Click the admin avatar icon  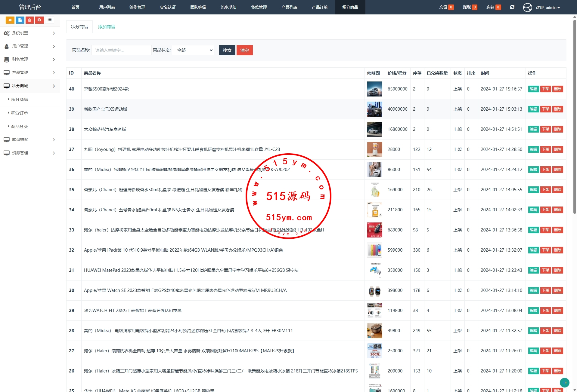[527, 7]
